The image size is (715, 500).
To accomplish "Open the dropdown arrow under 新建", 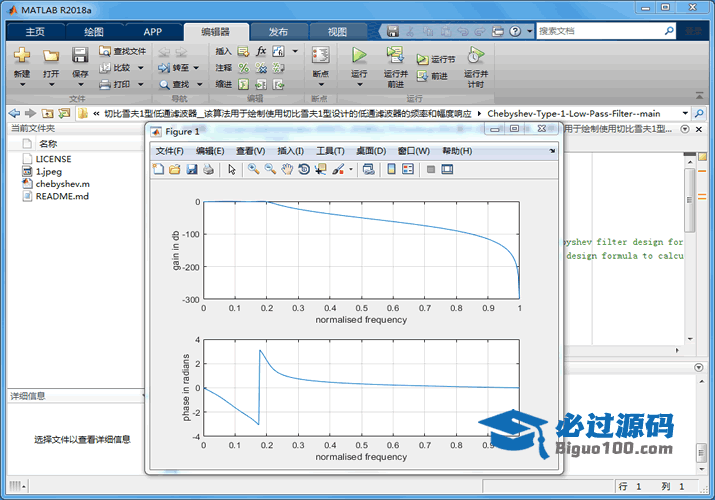I will 22,85.
